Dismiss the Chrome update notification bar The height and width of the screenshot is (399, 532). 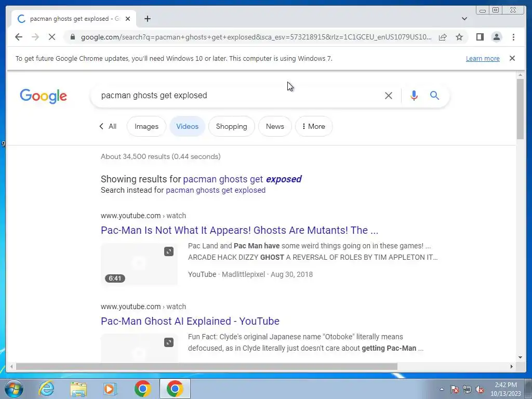[512, 58]
